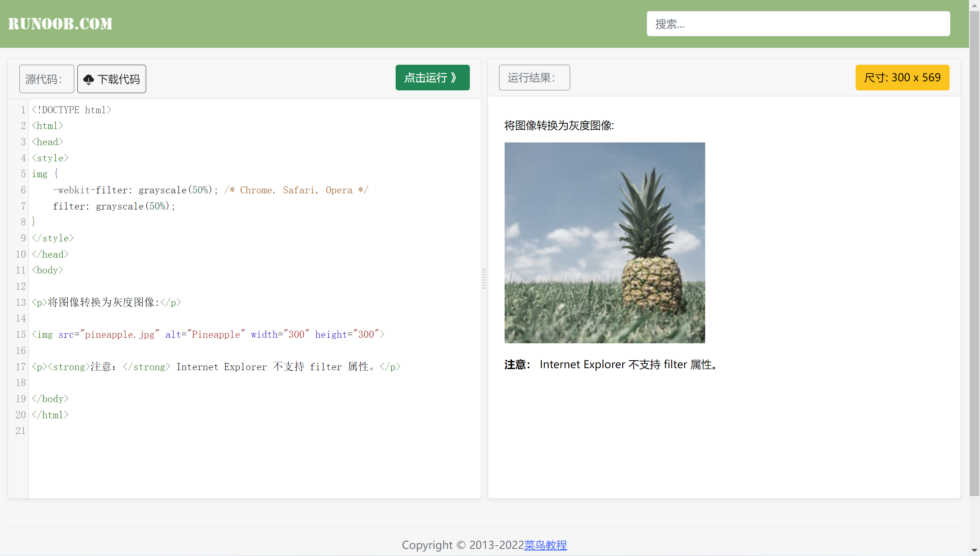Click the cloud download icon
This screenshot has width=980, height=556.
pyautogui.click(x=88, y=80)
